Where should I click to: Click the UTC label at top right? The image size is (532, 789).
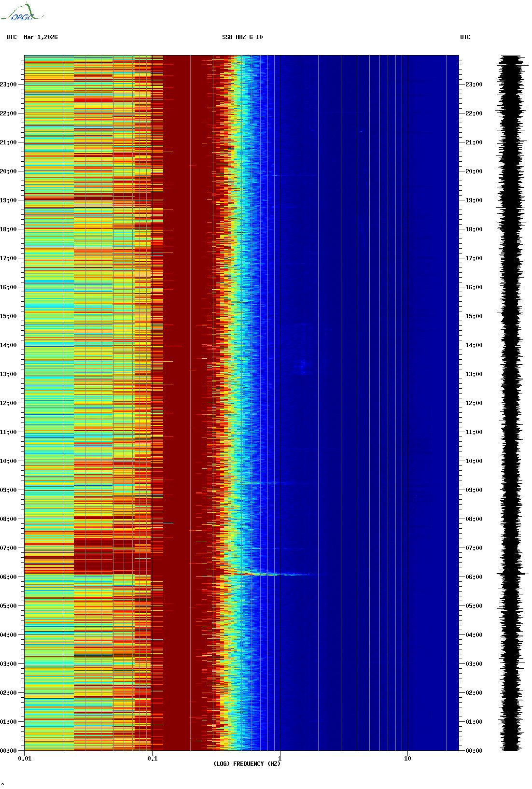[x=465, y=37]
